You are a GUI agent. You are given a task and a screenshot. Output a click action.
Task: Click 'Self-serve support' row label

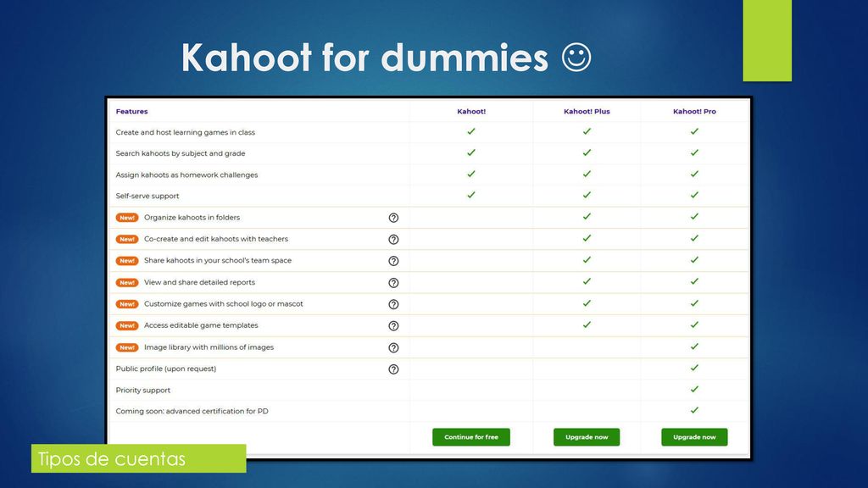pos(147,196)
